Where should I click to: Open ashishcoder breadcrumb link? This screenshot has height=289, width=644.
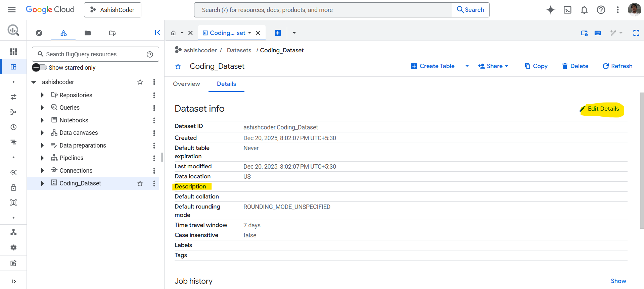pos(200,50)
